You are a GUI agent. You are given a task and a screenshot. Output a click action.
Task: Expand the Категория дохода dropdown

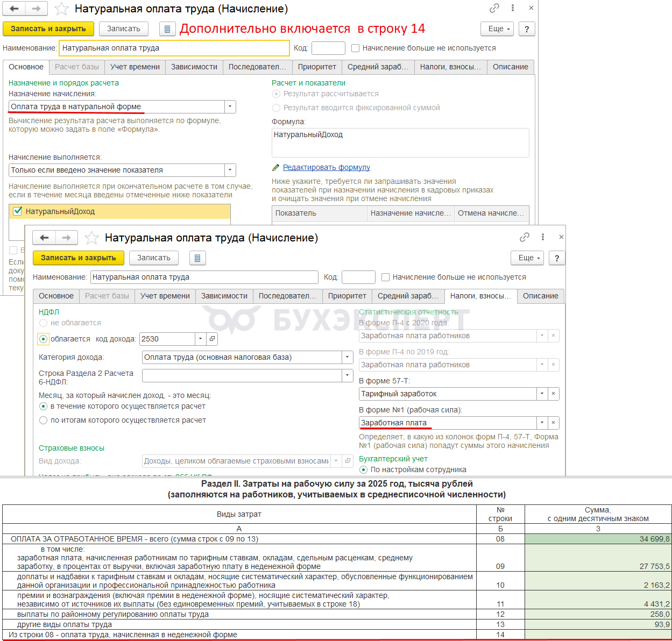[348, 357]
